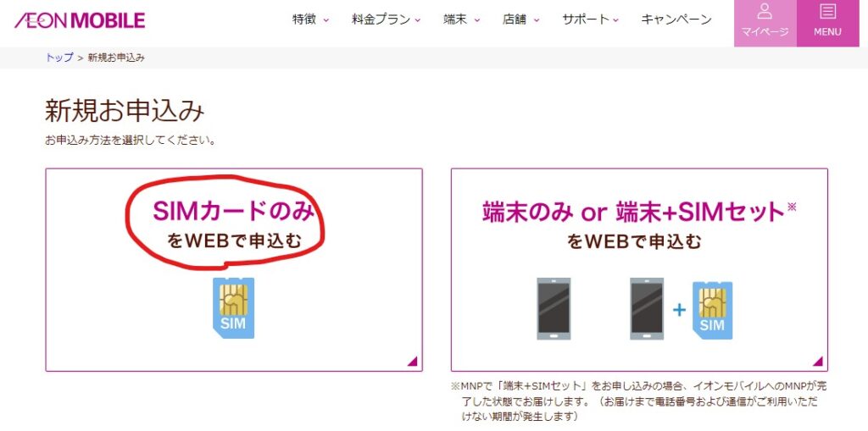Image resolution: width=868 pixels, height=431 pixels.
Task: Click the をWEBで申込む text in right panel
Action: (634, 242)
